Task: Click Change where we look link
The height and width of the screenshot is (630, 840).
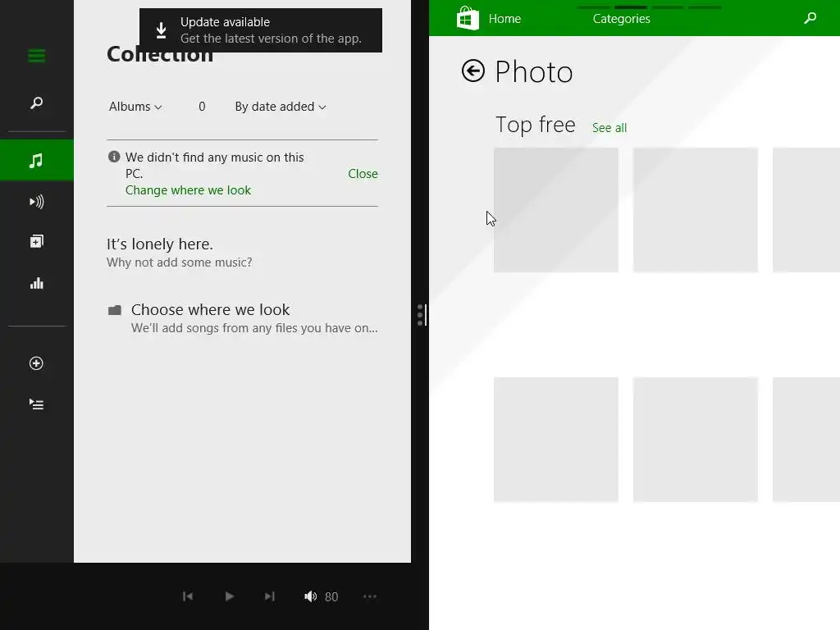Action: 188,190
